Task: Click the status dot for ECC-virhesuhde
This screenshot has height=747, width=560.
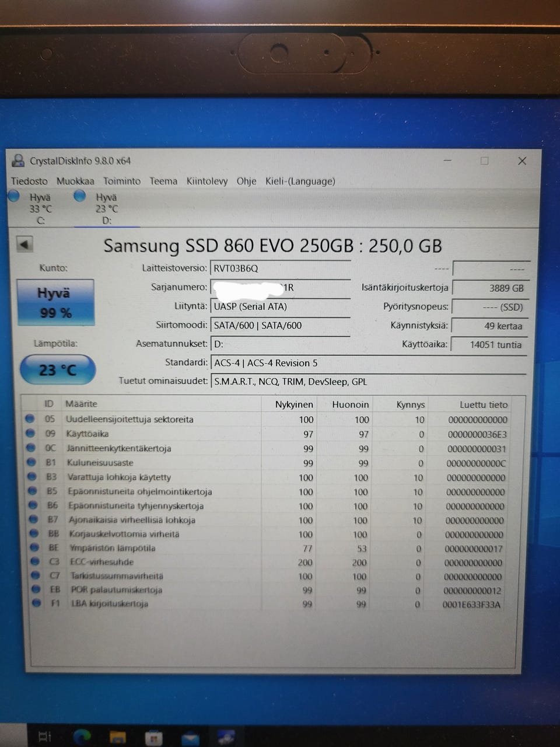Action: point(36,561)
